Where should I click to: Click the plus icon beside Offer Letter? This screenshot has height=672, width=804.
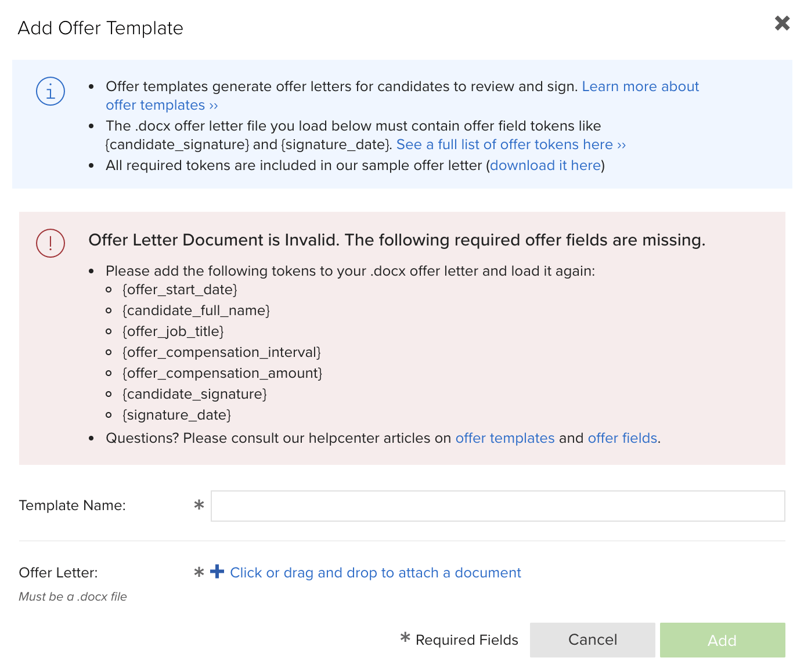(x=217, y=572)
